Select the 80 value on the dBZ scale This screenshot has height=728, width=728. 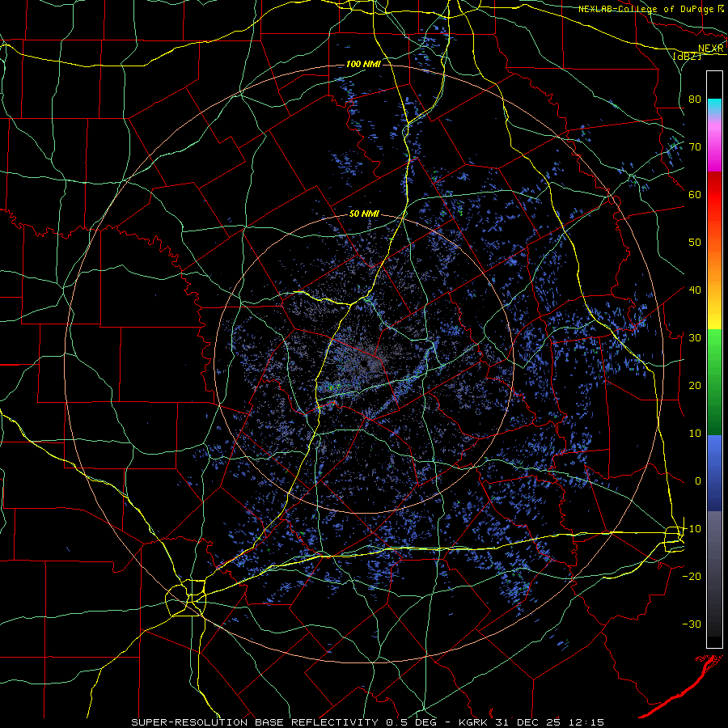click(695, 99)
